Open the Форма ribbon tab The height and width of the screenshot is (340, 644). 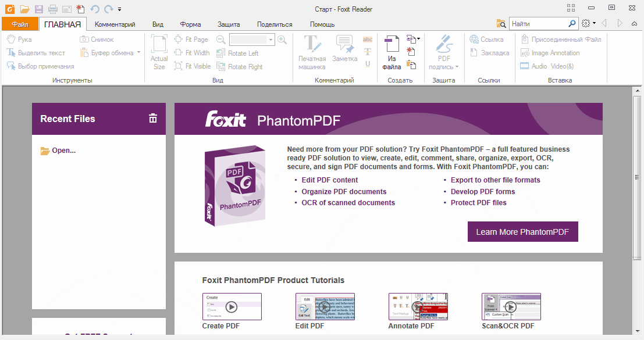click(191, 24)
